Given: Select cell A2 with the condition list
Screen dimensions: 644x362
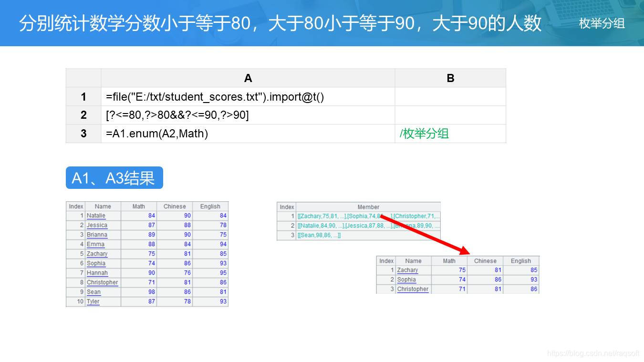Looking at the screenshot, I should pyautogui.click(x=248, y=115).
